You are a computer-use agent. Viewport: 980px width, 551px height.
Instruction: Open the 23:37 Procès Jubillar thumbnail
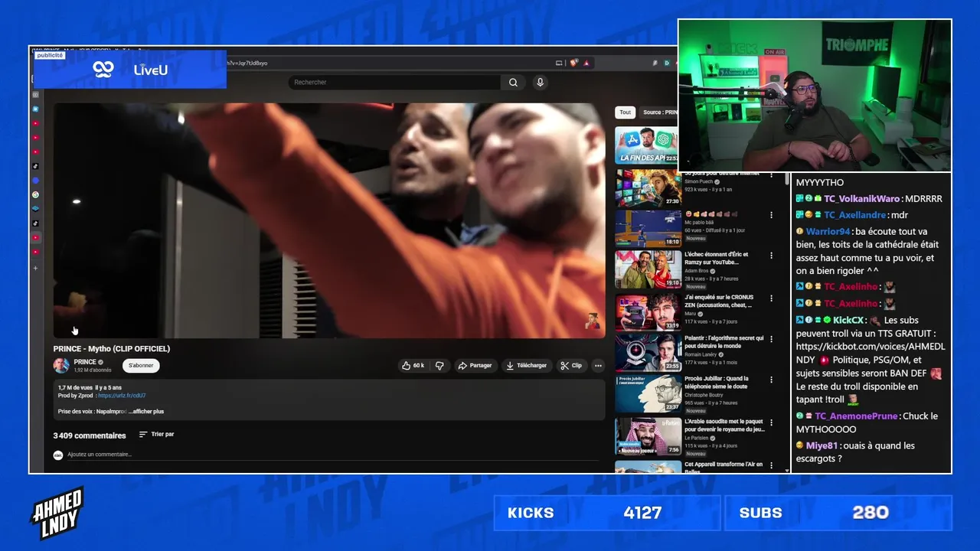pos(648,393)
